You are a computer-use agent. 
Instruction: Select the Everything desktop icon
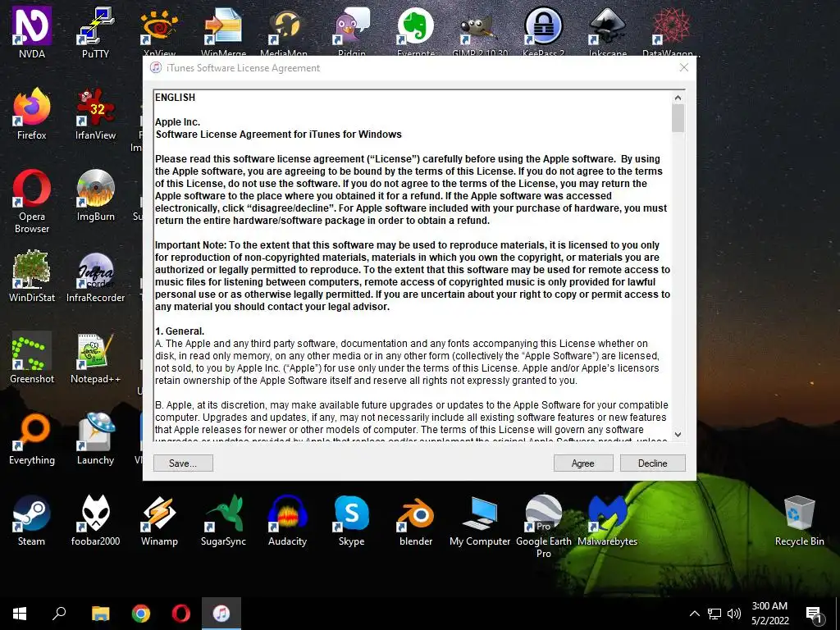click(x=32, y=440)
